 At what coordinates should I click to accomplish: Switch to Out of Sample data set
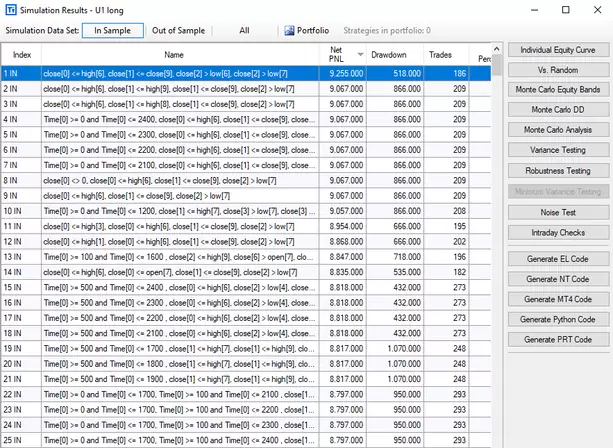(x=178, y=30)
